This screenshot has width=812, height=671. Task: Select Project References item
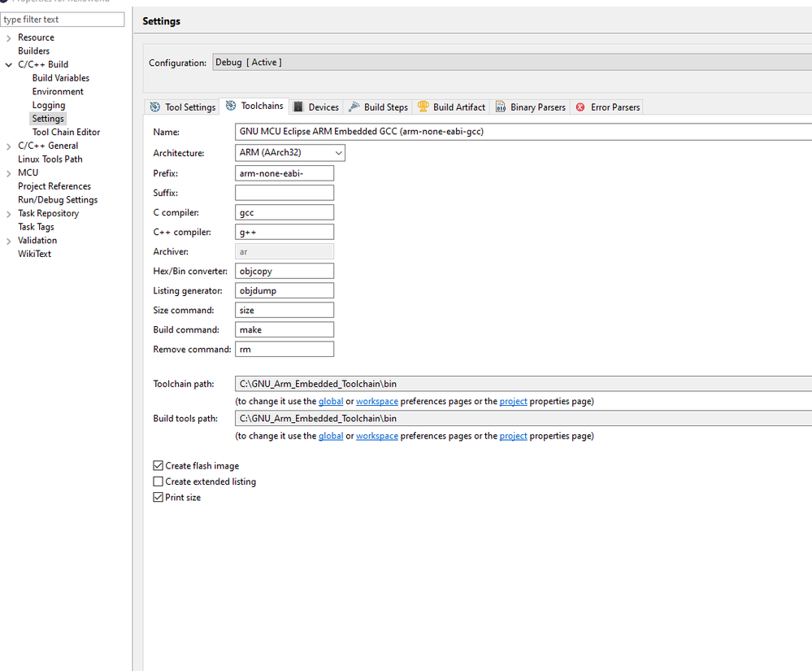point(54,186)
